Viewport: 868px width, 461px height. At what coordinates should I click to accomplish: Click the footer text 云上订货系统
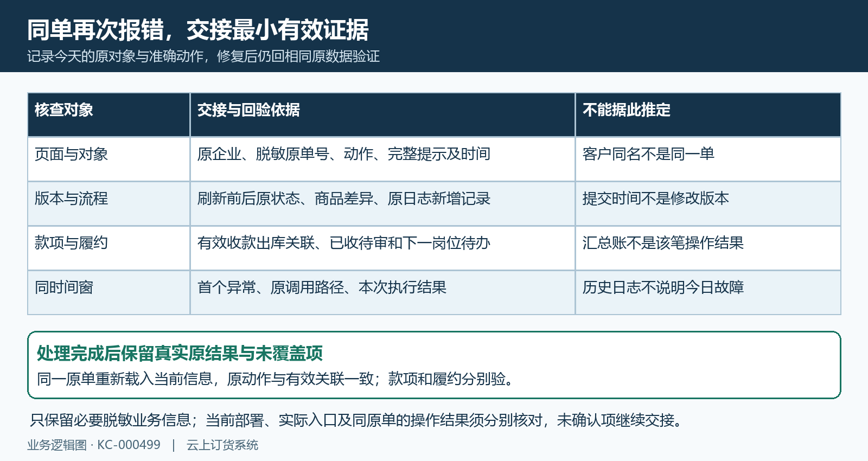[x=222, y=445]
